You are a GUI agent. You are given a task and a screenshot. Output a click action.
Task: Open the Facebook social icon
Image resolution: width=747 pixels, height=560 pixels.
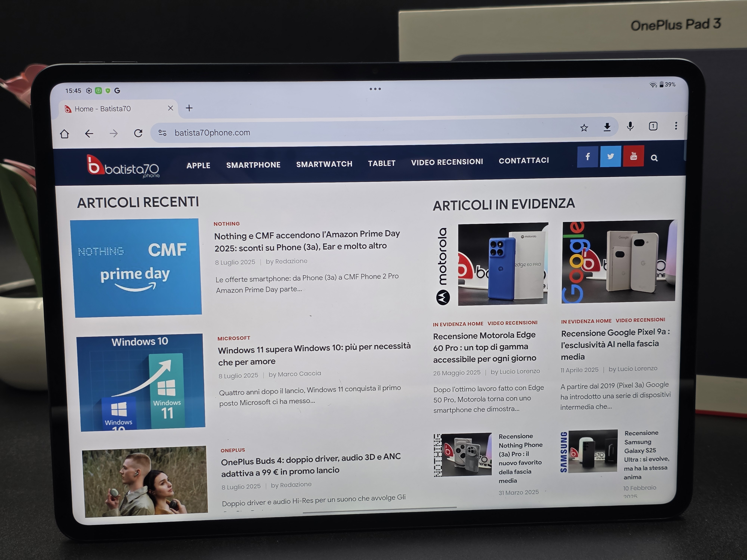click(588, 157)
